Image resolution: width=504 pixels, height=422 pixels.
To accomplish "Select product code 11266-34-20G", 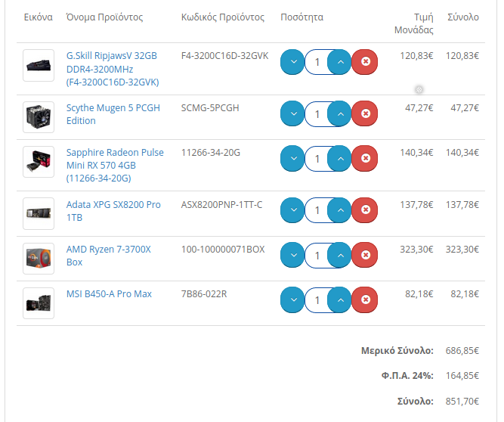I will click(211, 153).
